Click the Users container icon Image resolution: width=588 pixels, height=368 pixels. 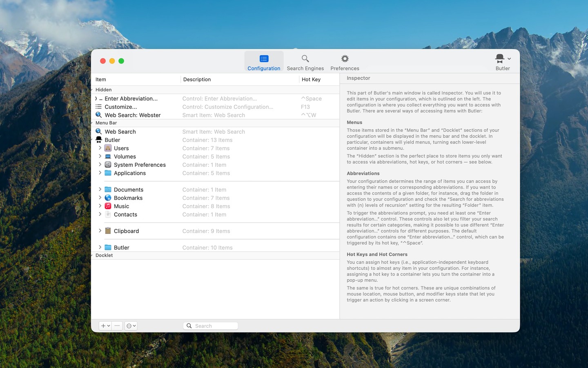108,148
